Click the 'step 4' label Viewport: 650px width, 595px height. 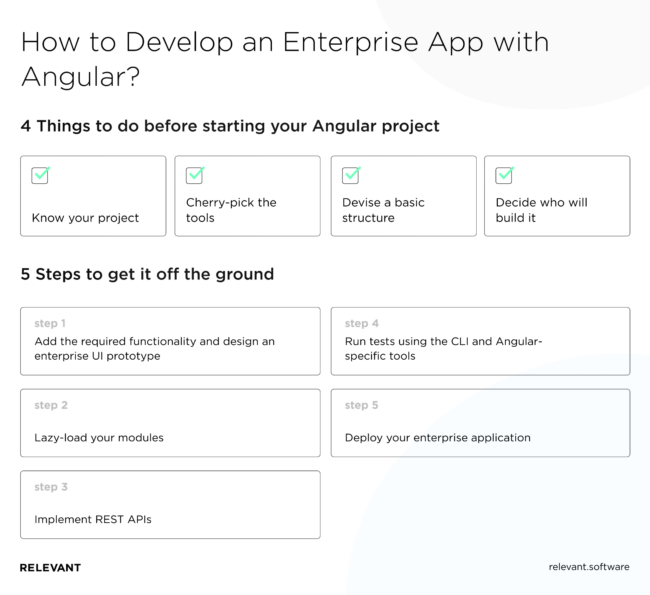pyautogui.click(x=361, y=323)
